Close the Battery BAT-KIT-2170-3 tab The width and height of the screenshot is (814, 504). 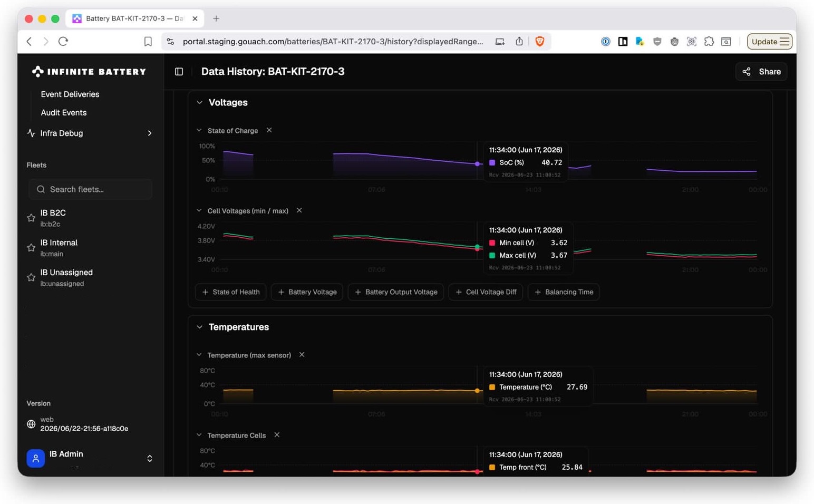tap(195, 18)
